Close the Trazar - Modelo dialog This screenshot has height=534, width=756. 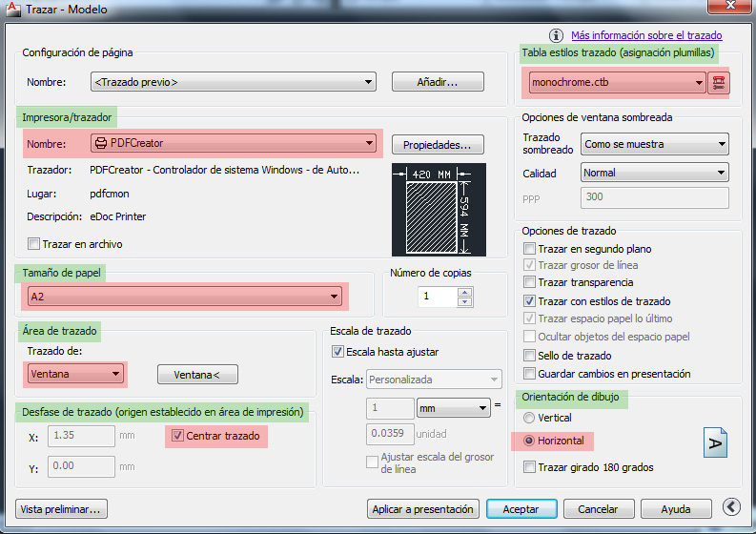point(730,6)
